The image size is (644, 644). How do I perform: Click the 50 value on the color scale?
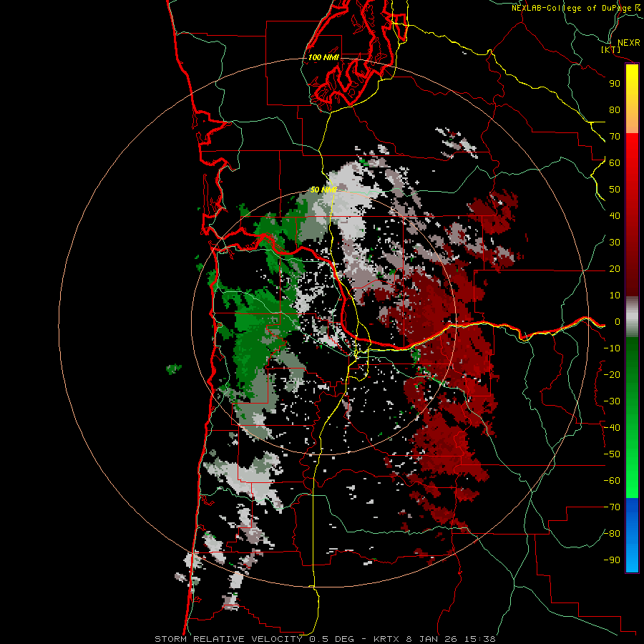(615, 190)
